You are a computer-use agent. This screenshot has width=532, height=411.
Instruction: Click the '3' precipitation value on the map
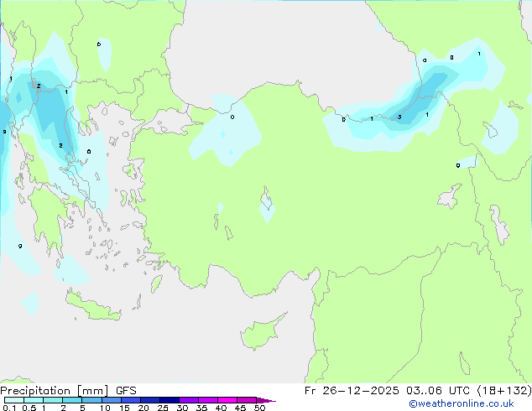pyautogui.click(x=399, y=117)
